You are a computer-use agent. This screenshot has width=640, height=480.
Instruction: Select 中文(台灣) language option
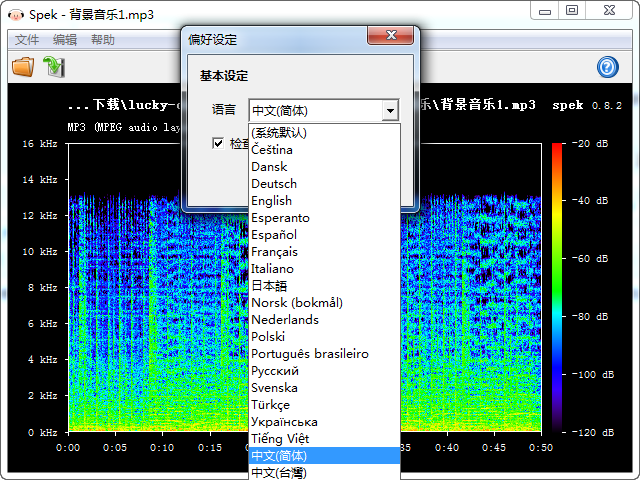(x=324, y=472)
